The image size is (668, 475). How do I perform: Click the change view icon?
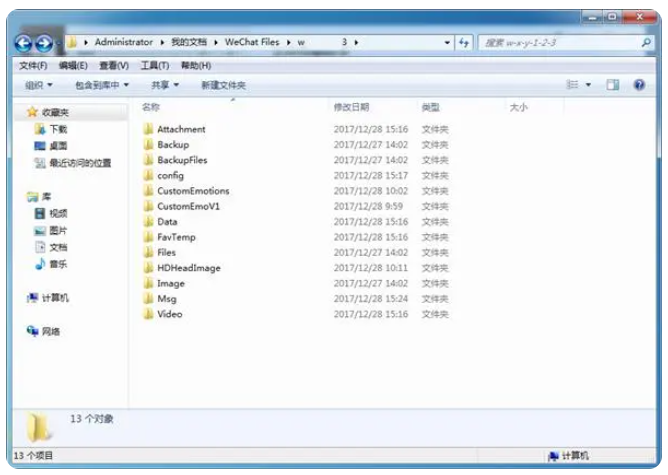573,85
